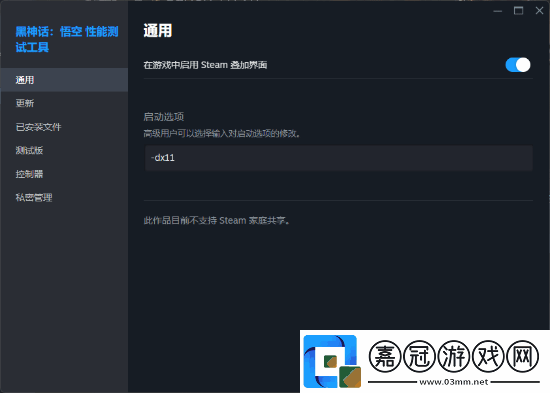
Task: Close the properties window
Action: point(539,11)
